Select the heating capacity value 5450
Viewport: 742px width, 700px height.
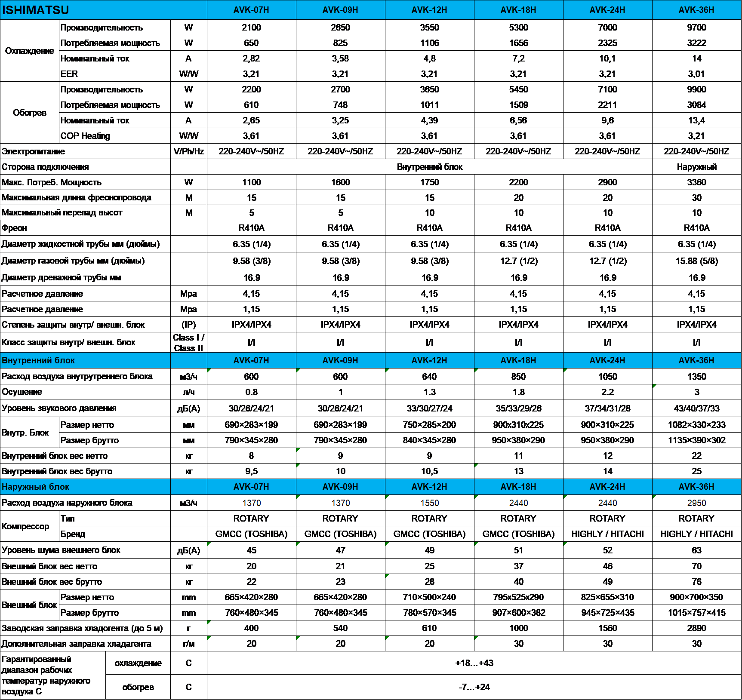[518, 89]
